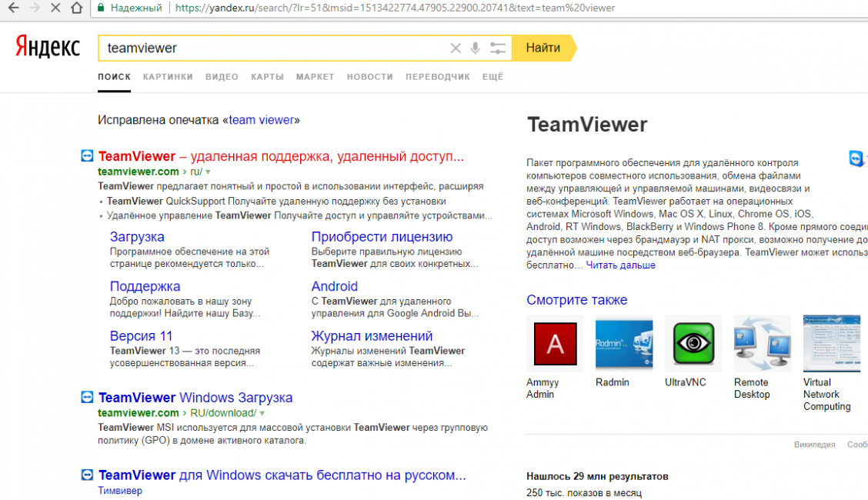Go to the НОВОСТИ tab
868x500 pixels.
click(370, 77)
